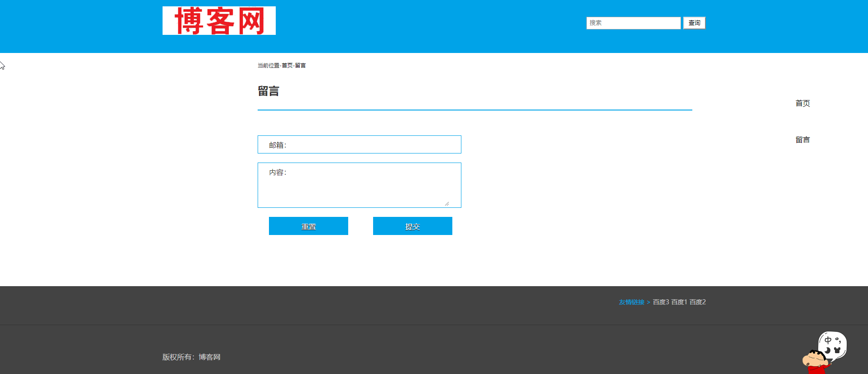Go to 首页 in right navigation

(802, 103)
